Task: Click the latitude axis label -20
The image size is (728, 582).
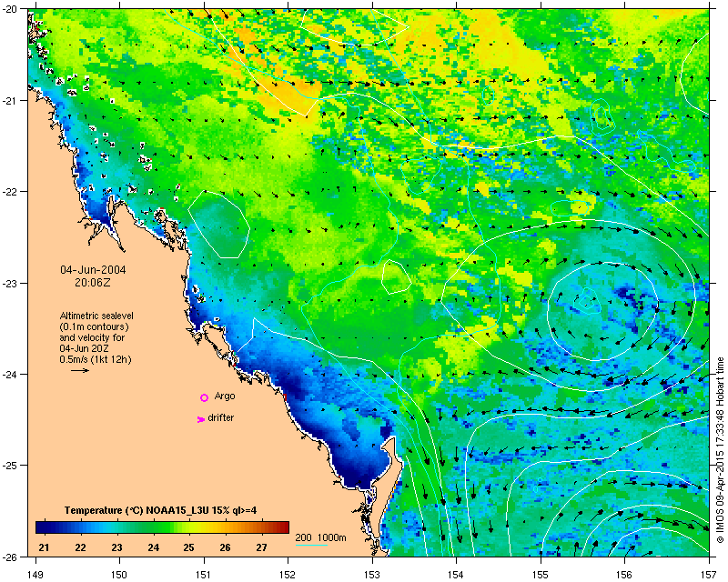Action: [x=10, y=9]
